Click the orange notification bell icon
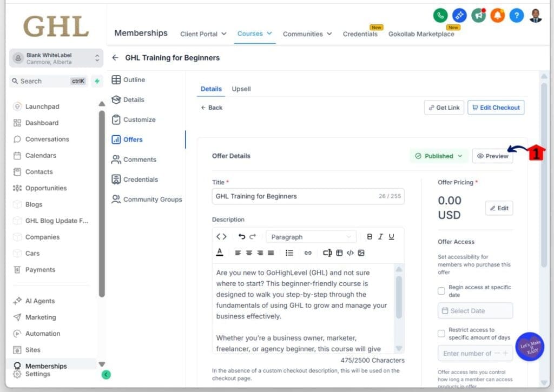 click(497, 16)
